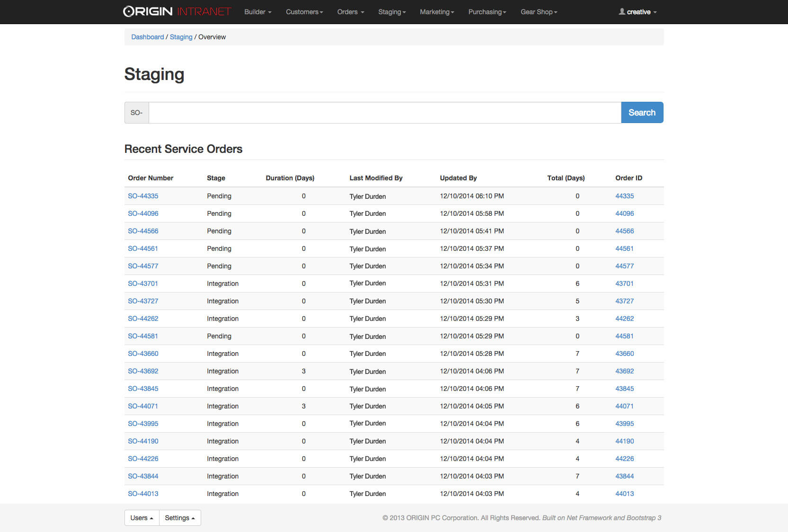Viewport: 788px width, 532px height.
Task: Open service order SO-44226
Action: [143, 459]
